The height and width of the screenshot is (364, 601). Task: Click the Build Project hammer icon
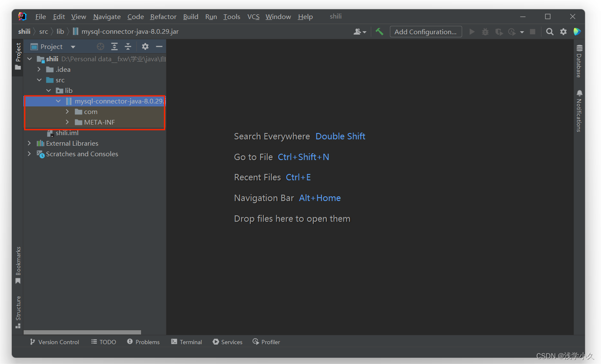point(379,32)
